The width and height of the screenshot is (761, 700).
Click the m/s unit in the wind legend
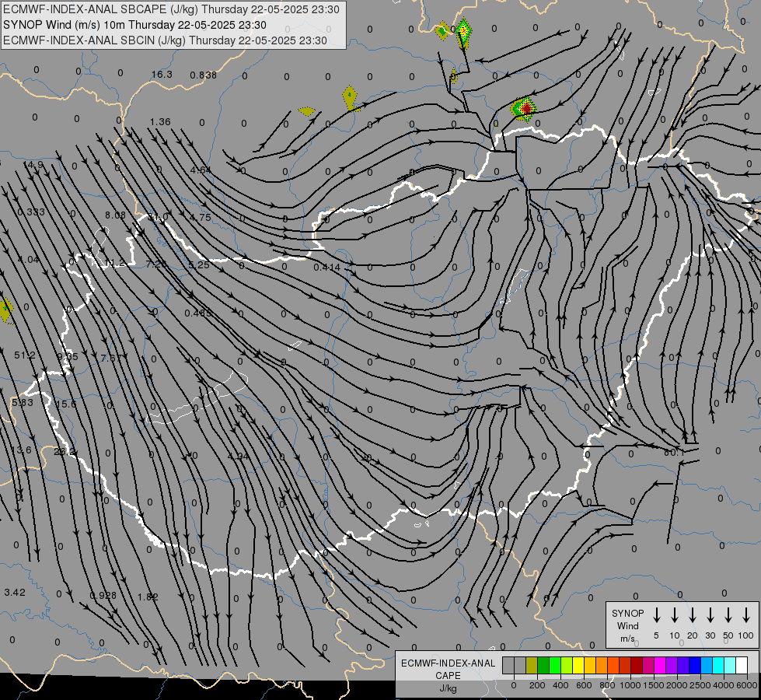point(627,639)
